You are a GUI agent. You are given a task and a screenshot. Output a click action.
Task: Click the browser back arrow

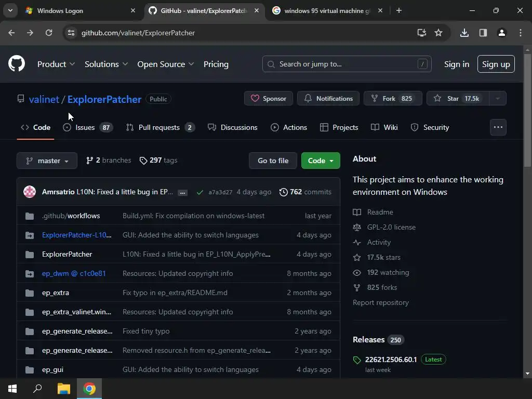[x=11, y=33]
